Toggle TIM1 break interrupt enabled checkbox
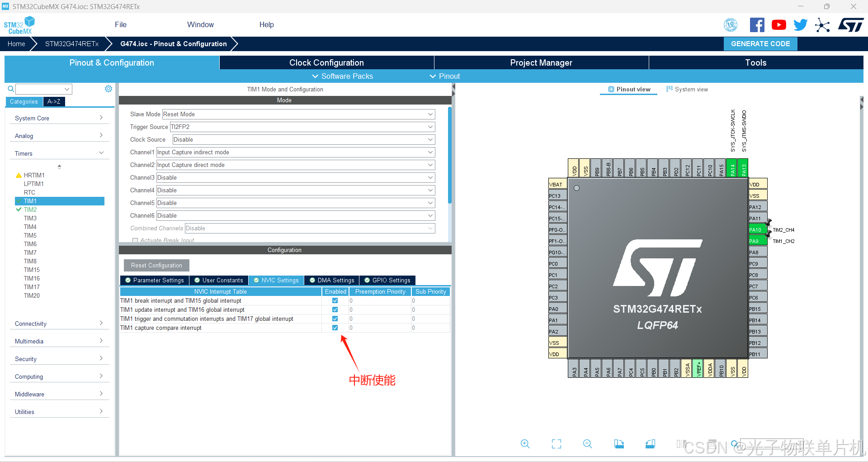Viewport: 868px width, 462px height. point(335,301)
